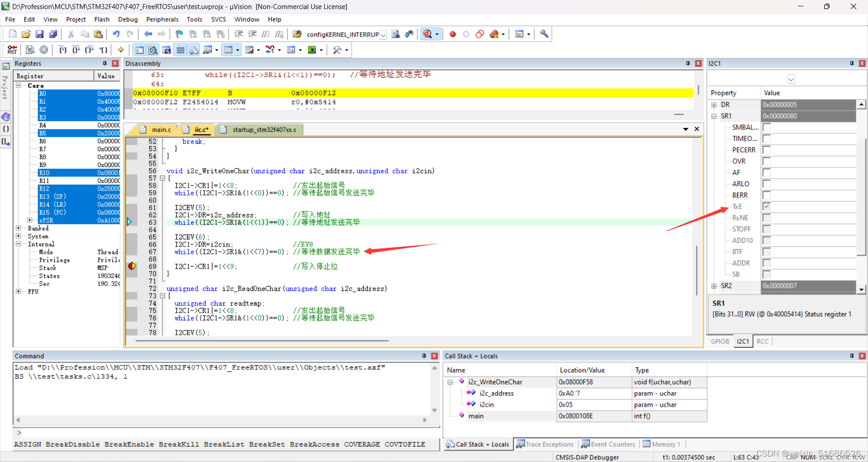
Task: Uncheck the TxE bit checkbox in I2C1
Action: [767, 206]
